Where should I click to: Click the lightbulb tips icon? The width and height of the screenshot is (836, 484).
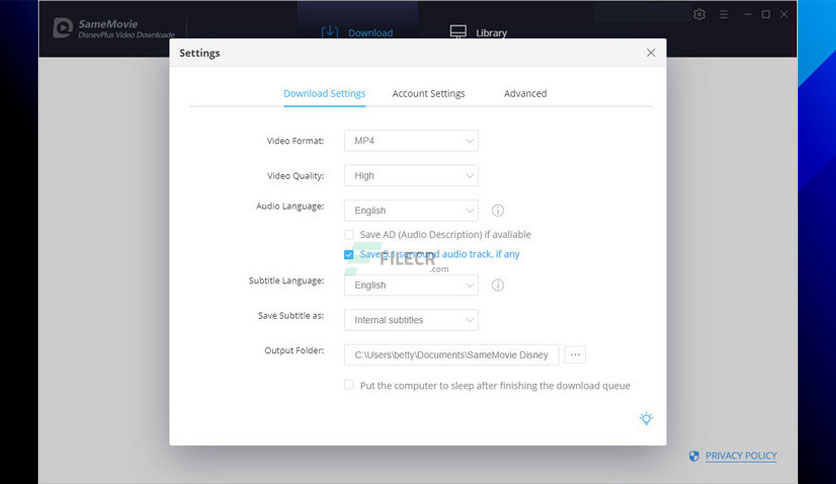pyautogui.click(x=646, y=419)
